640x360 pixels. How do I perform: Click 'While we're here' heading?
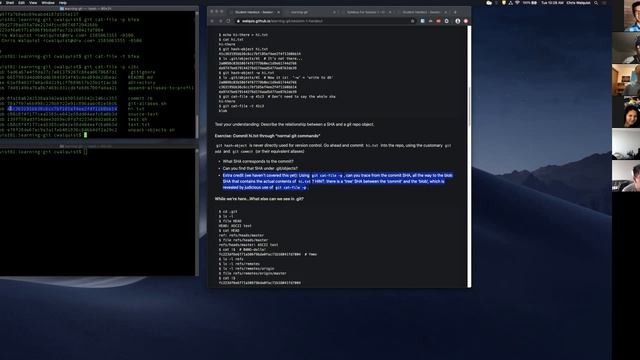pos(259,199)
